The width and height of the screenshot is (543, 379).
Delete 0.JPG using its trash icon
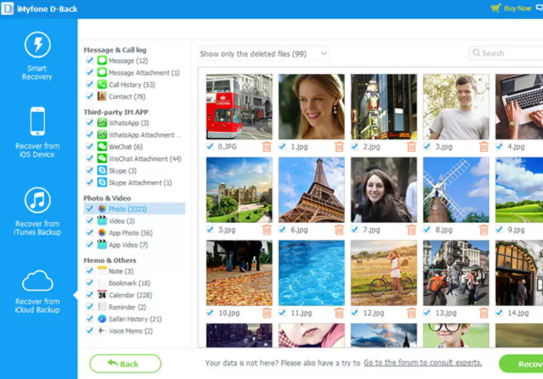[x=267, y=147]
